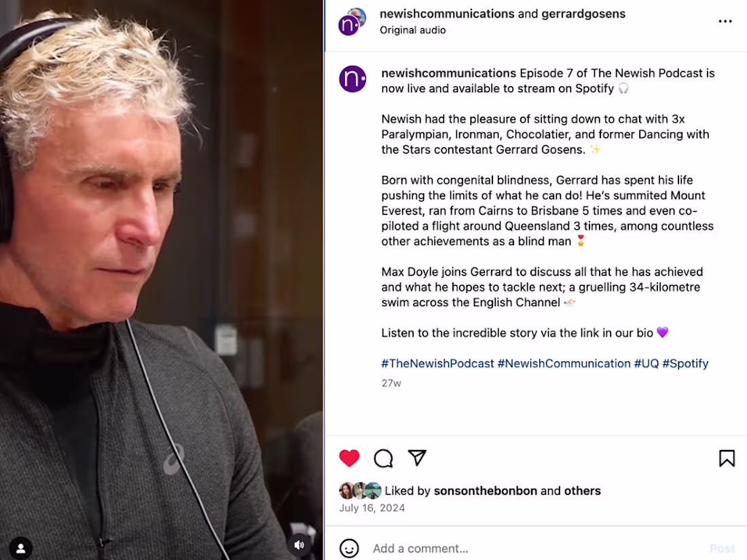Open comments with speech bubble icon
This screenshot has width=747, height=560.
[384, 458]
